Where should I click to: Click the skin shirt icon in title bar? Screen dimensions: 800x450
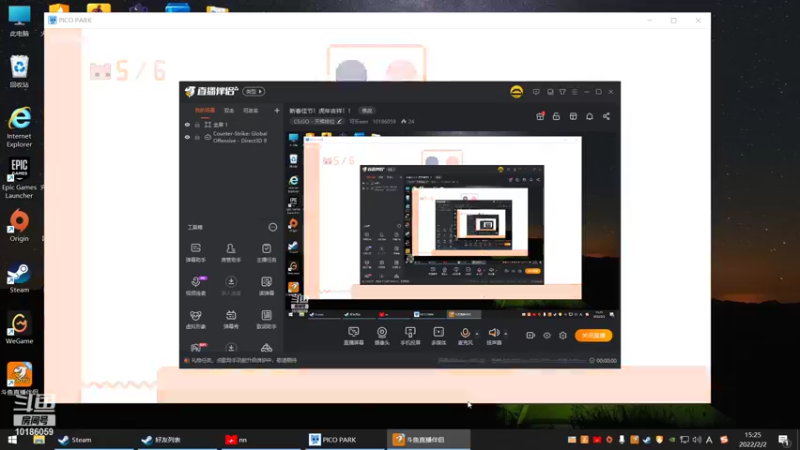pos(562,92)
